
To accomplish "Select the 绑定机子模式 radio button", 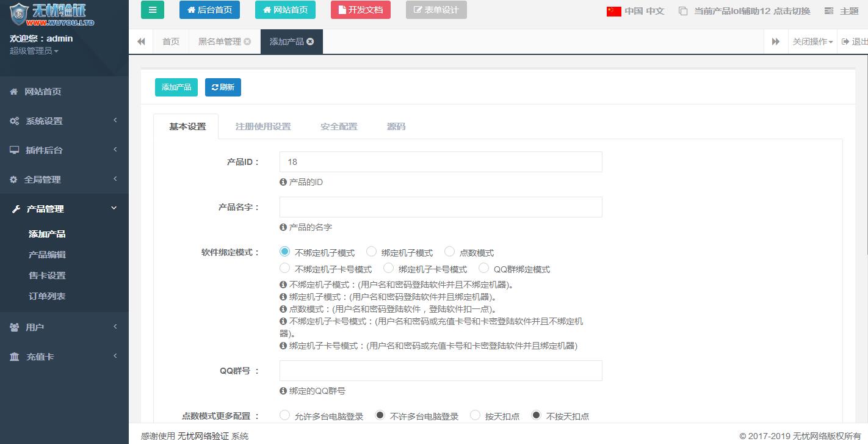I will click(371, 252).
